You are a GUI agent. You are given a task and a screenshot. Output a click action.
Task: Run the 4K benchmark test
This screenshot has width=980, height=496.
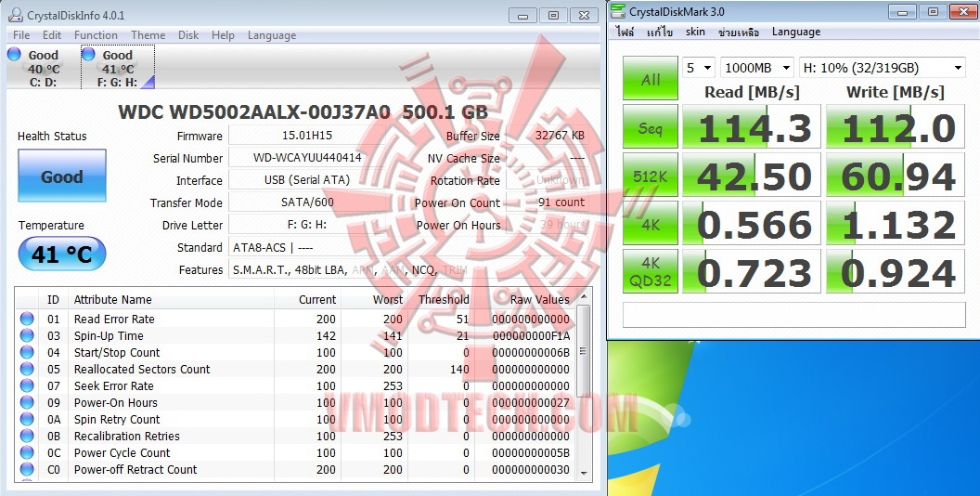651,223
